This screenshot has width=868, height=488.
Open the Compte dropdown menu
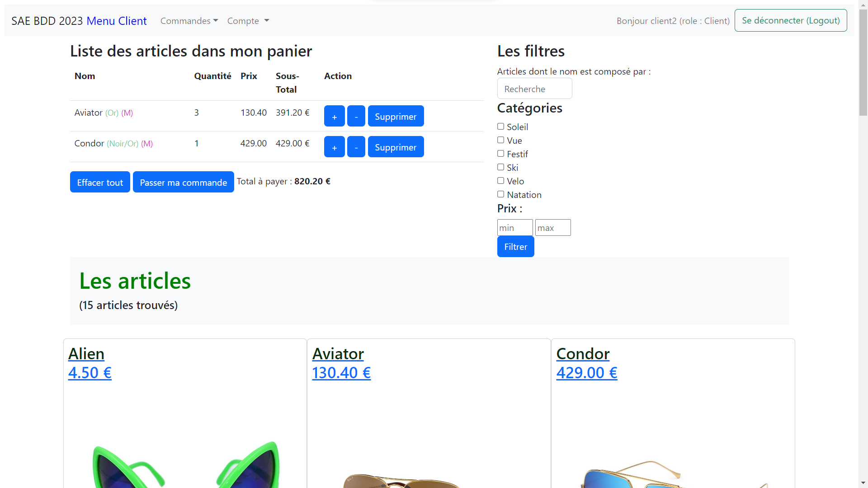point(247,21)
